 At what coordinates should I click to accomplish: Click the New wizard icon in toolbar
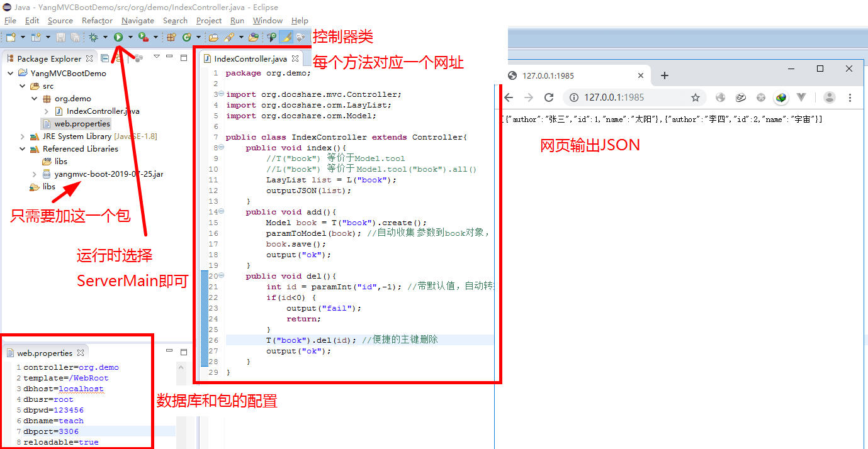click(11, 37)
